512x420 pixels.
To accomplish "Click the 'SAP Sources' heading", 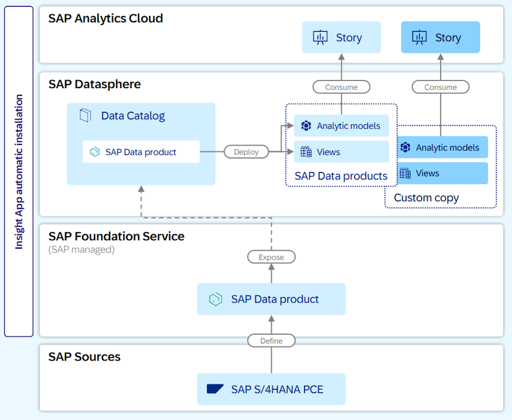I will point(84,356).
